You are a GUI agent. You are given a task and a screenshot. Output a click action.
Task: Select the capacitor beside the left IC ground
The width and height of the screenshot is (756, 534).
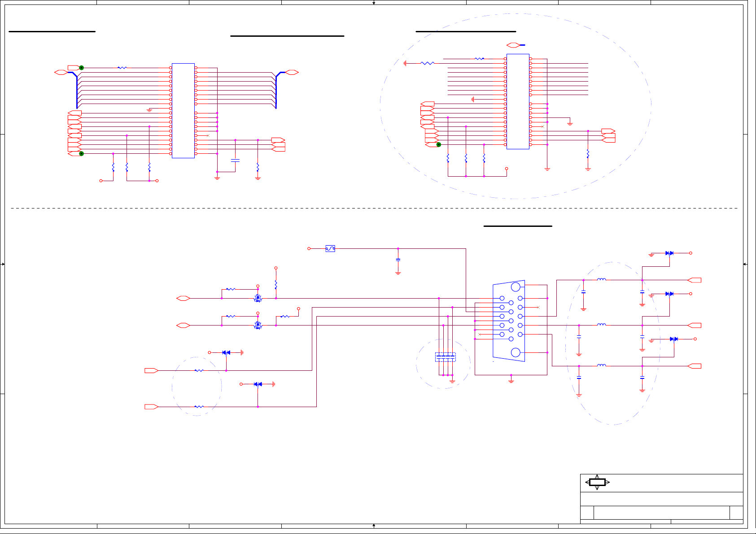235,160
